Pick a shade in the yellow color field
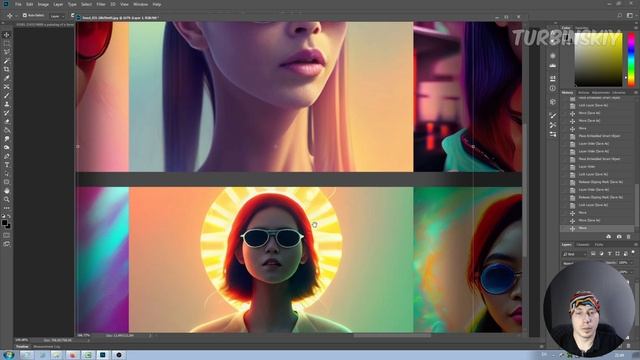This screenshot has width=640, height=360. (x=598, y=60)
